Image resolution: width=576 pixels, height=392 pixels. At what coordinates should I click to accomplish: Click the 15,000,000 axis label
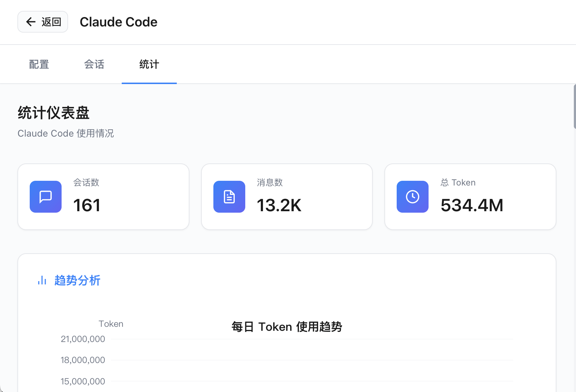[x=83, y=381]
